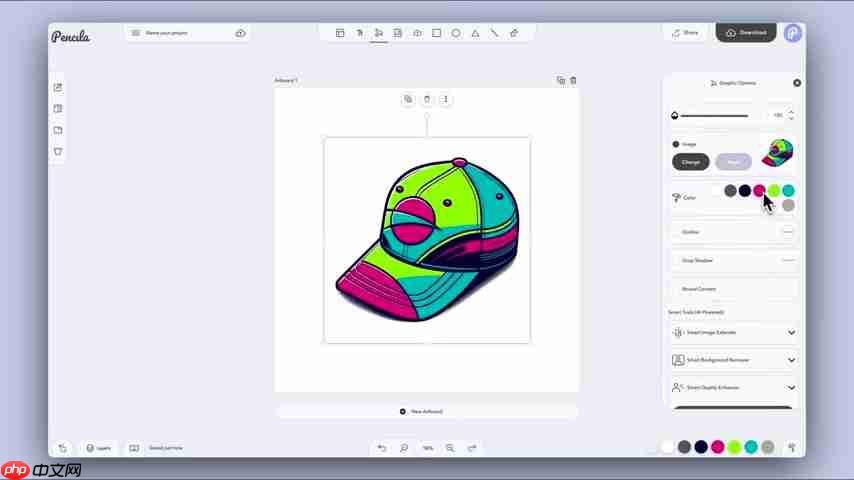Select the white swatch in bottom palette
Screen dimensions: 854x480
[x=668, y=447]
